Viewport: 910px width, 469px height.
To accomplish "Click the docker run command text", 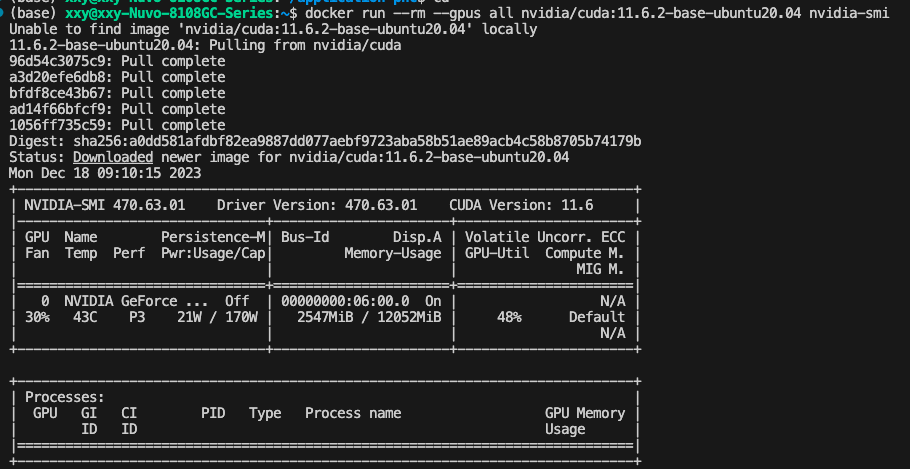I will (597, 13).
